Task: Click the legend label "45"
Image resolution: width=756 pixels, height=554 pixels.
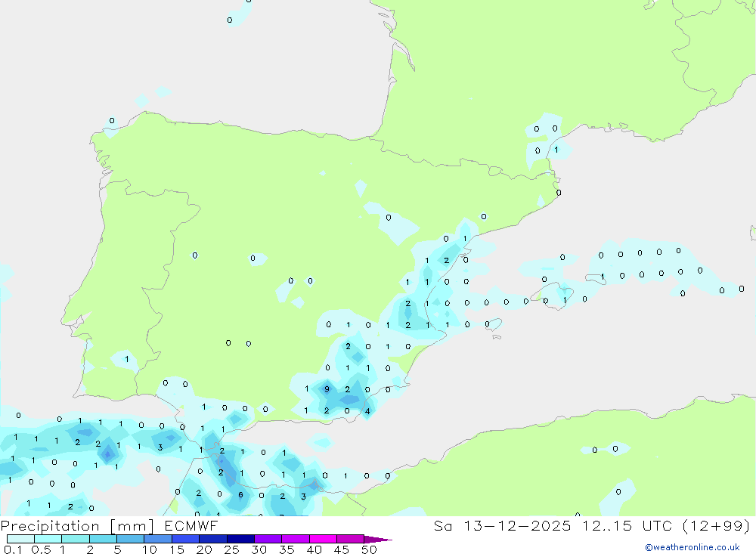Action: [x=342, y=549]
